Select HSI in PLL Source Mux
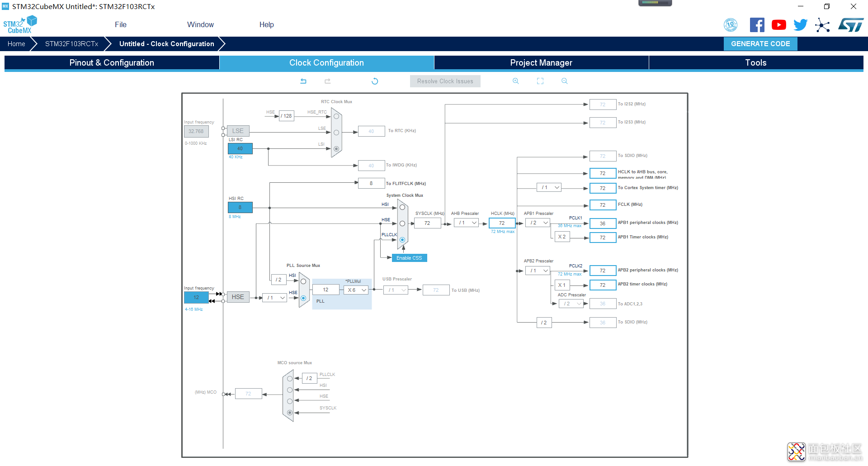This screenshot has width=868, height=466. tap(303, 281)
